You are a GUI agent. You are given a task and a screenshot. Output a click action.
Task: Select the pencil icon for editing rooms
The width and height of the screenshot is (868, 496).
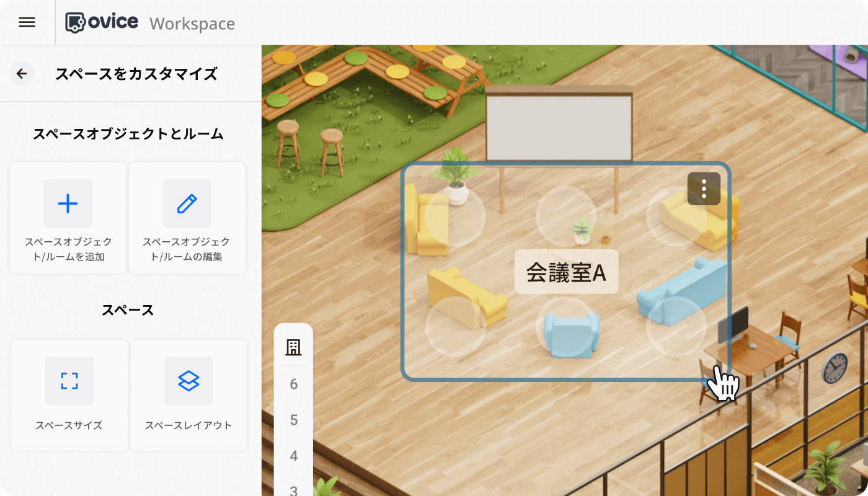click(x=187, y=203)
